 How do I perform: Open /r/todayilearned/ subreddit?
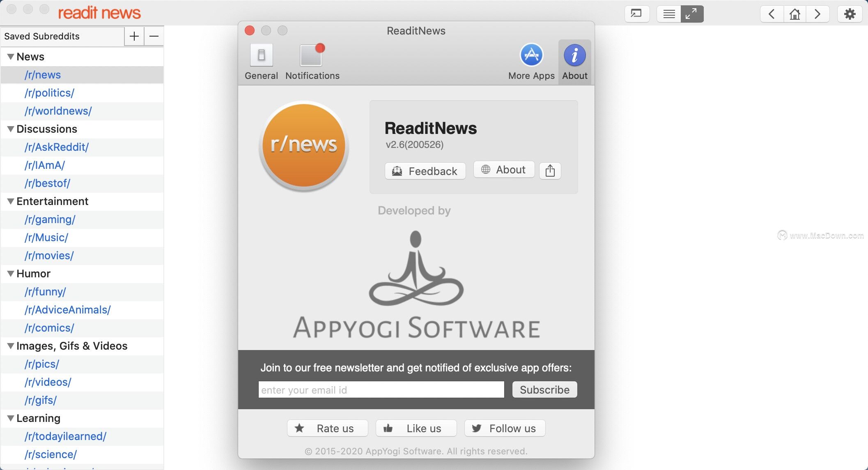(x=82, y=436)
